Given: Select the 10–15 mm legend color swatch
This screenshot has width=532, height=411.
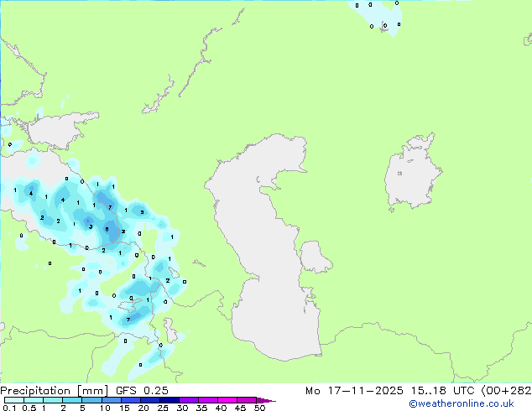Looking at the screenshot, I should [111, 400].
